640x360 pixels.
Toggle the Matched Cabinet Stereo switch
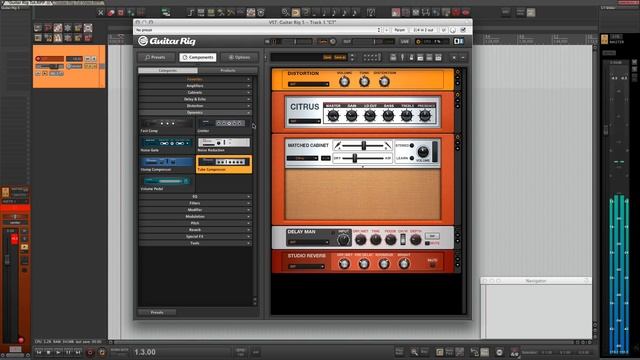(412, 145)
